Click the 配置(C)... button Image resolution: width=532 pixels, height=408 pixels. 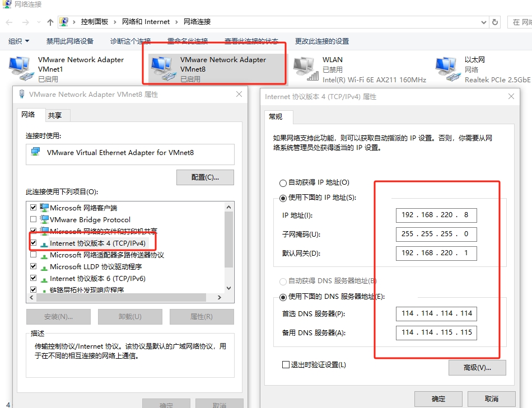(205, 177)
